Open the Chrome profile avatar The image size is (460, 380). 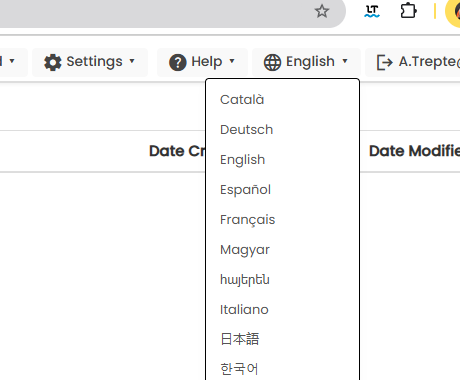[453, 12]
